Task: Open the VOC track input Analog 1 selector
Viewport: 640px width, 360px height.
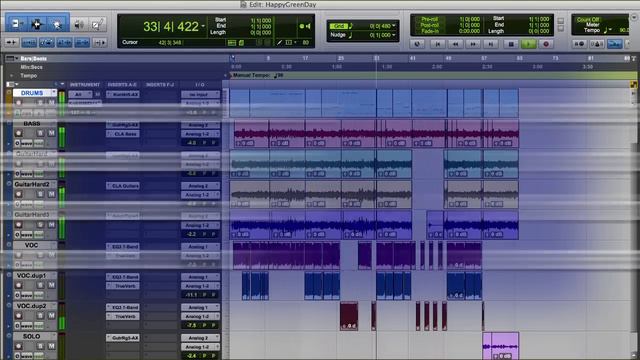Action: click(200, 247)
